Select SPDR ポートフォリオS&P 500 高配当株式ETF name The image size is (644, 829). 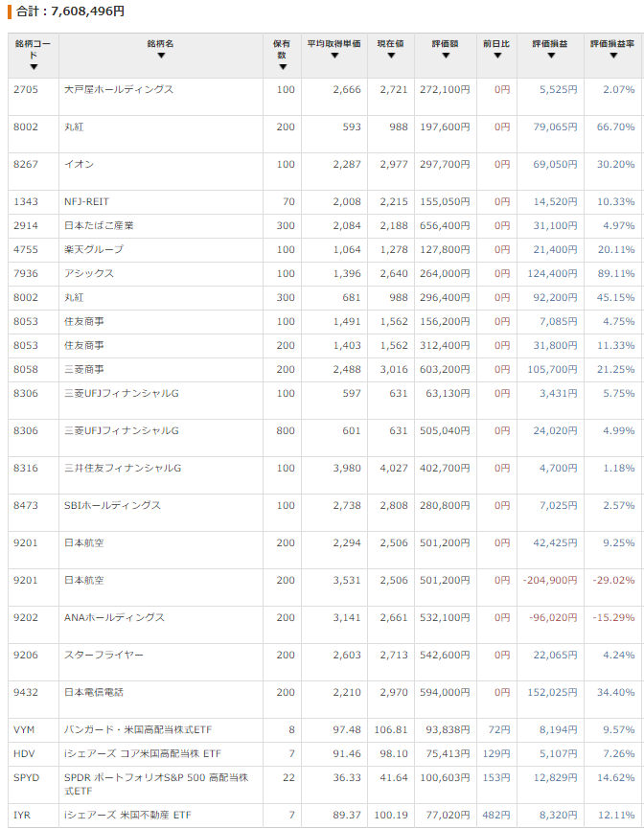tap(156, 784)
